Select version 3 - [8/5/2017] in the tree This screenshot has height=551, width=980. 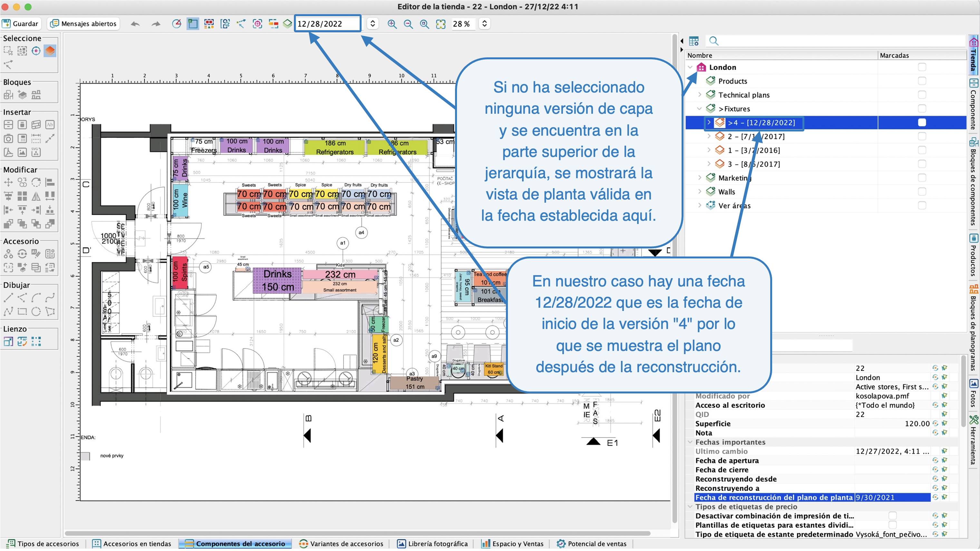(753, 164)
